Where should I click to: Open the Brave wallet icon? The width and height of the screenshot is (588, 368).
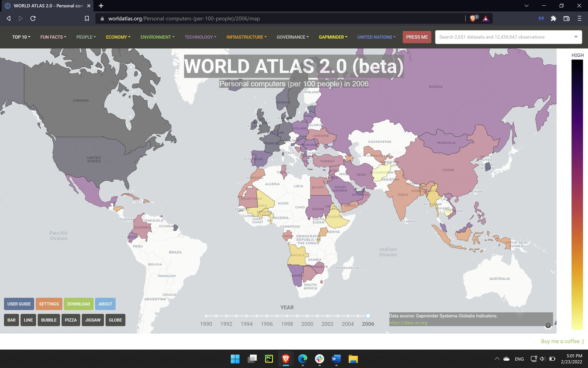(567, 18)
